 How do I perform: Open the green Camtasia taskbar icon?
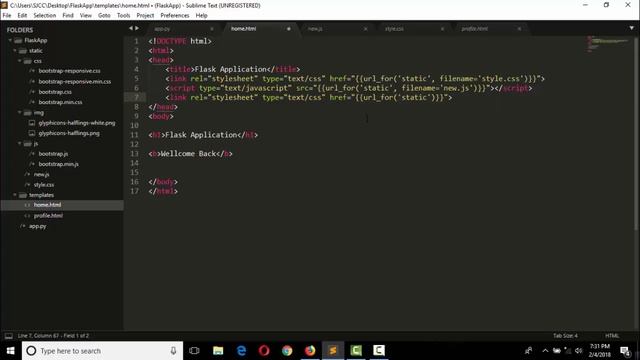(x=356, y=351)
